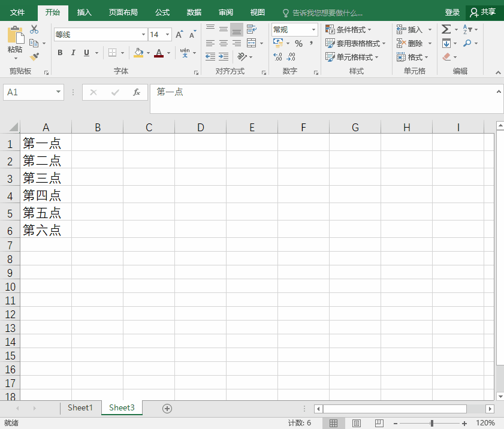Open paste options arrow under 粘贴

pos(16,59)
